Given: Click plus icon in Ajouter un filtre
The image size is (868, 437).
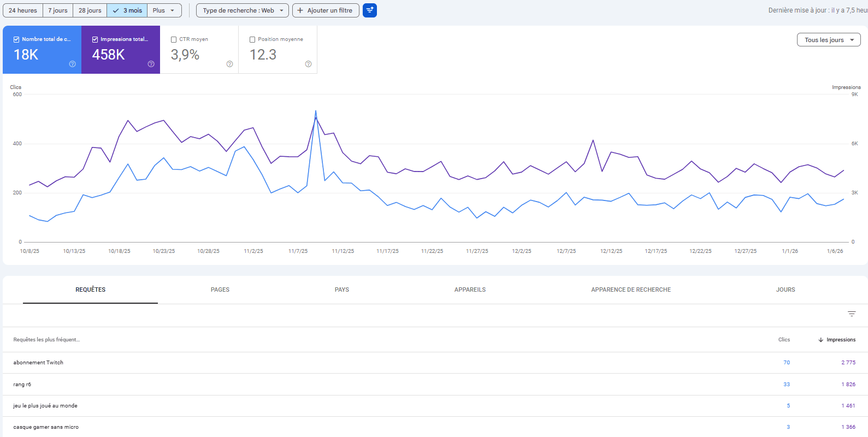Looking at the screenshot, I should tap(300, 10).
